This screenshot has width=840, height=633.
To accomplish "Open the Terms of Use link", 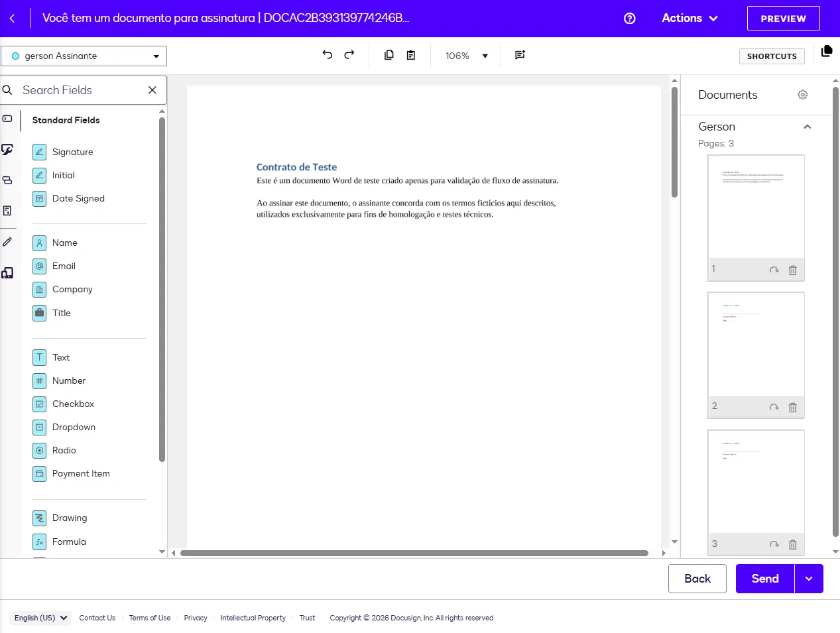I will pyautogui.click(x=149, y=617).
